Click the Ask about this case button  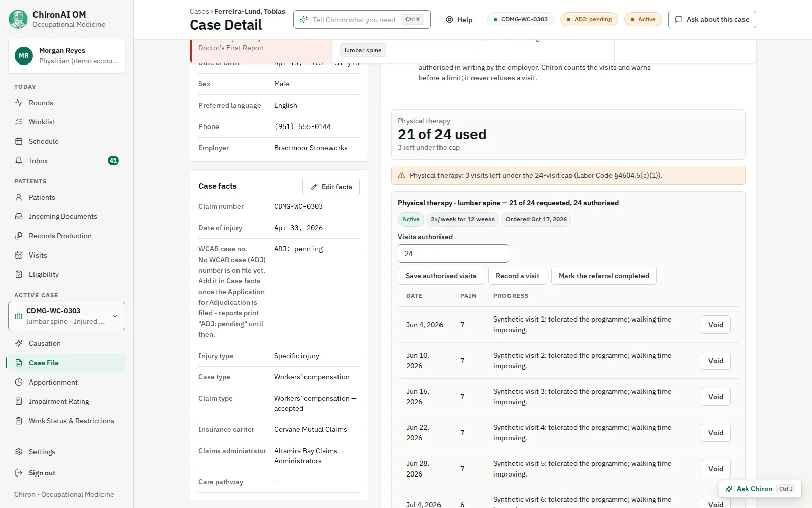[712, 19]
